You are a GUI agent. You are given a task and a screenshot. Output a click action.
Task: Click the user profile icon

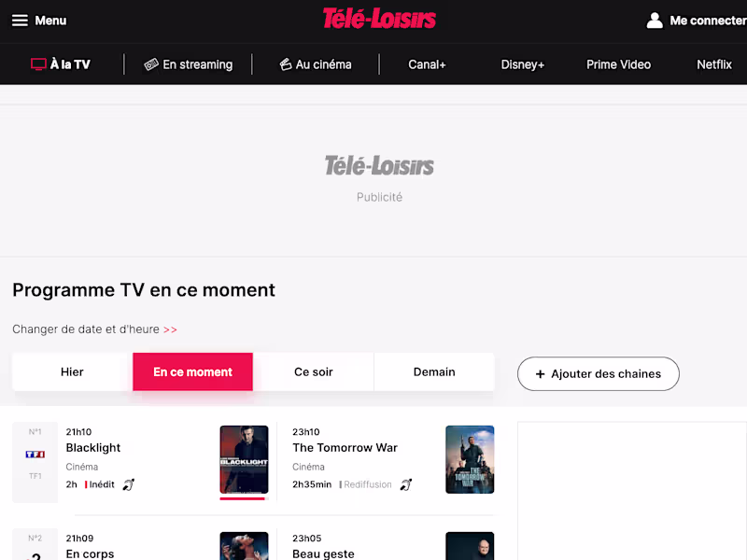(x=655, y=21)
